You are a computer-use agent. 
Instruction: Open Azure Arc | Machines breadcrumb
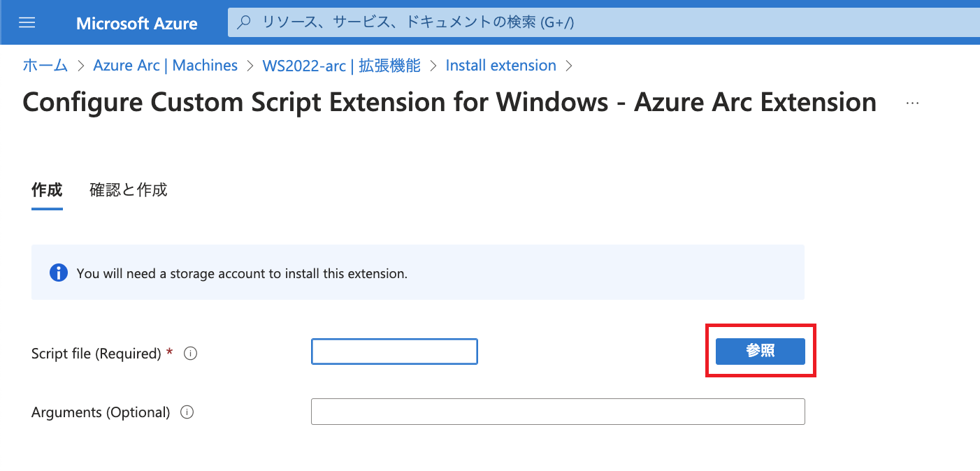click(x=166, y=66)
